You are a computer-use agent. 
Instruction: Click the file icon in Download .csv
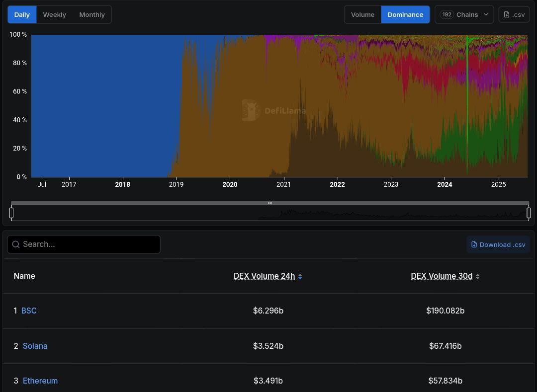click(474, 244)
